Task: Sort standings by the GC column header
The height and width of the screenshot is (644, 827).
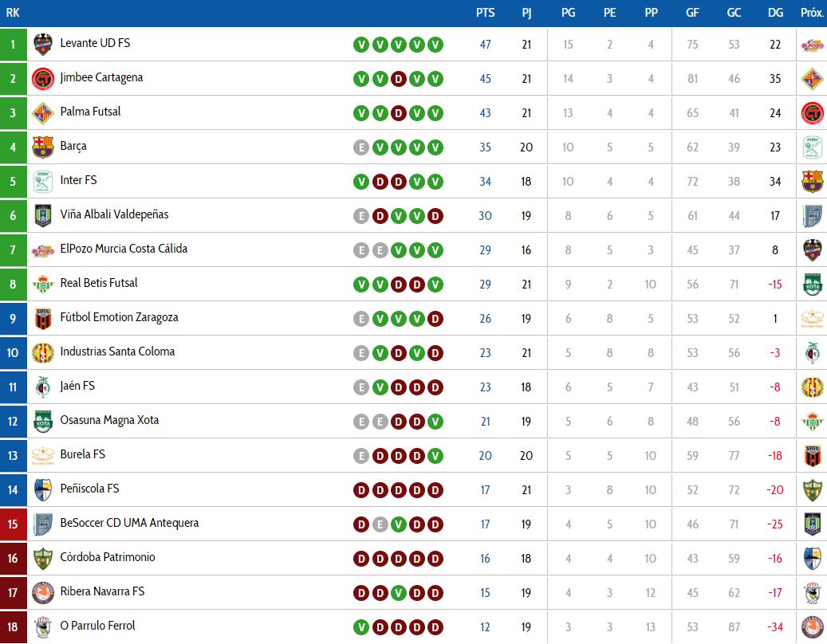Action: point(734,13)
